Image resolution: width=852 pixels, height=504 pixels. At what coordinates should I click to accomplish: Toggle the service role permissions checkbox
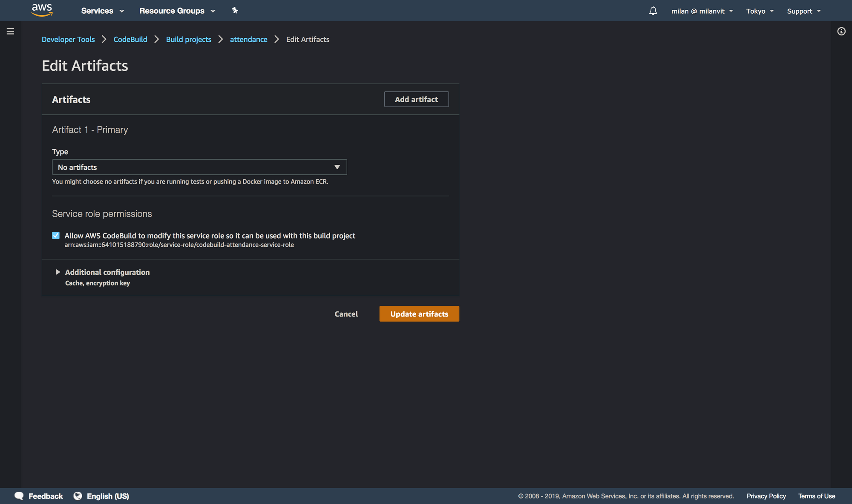55,235
